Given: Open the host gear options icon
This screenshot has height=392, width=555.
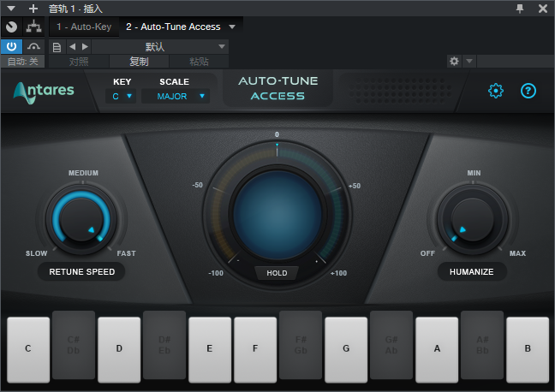Looking at the screenshot, I should (x=454, y=62).
